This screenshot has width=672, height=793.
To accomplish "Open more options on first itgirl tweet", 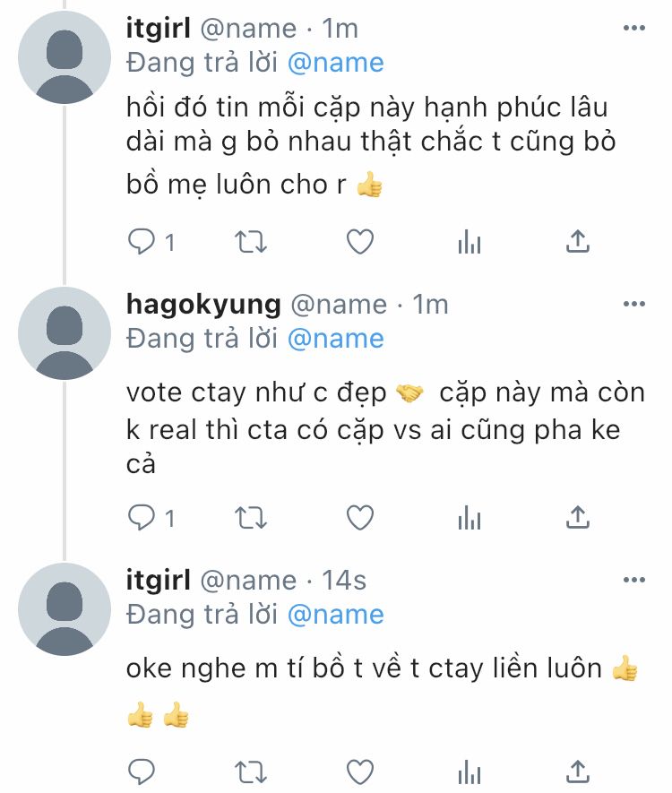I will pyautogui.click(x=634, y=28).
